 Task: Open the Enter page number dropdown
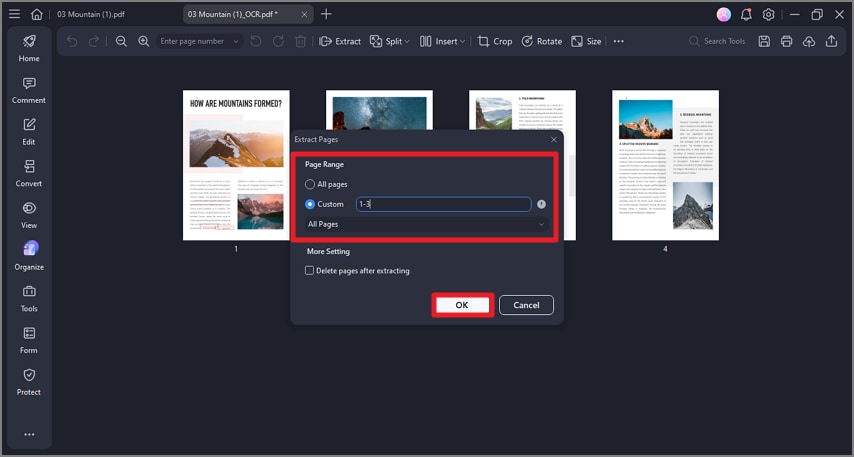pos(199,41)
